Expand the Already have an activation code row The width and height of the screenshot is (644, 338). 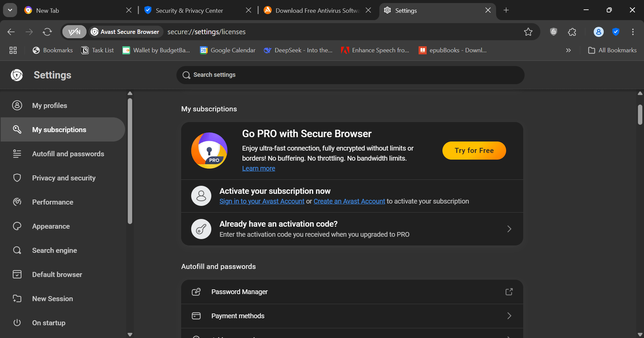[x=352, y=229]
